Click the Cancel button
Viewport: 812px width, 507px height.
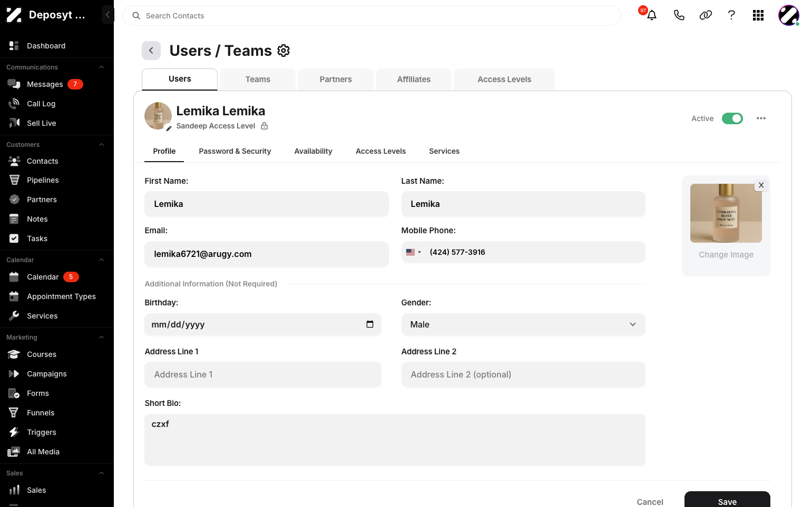tap(650, 502)
